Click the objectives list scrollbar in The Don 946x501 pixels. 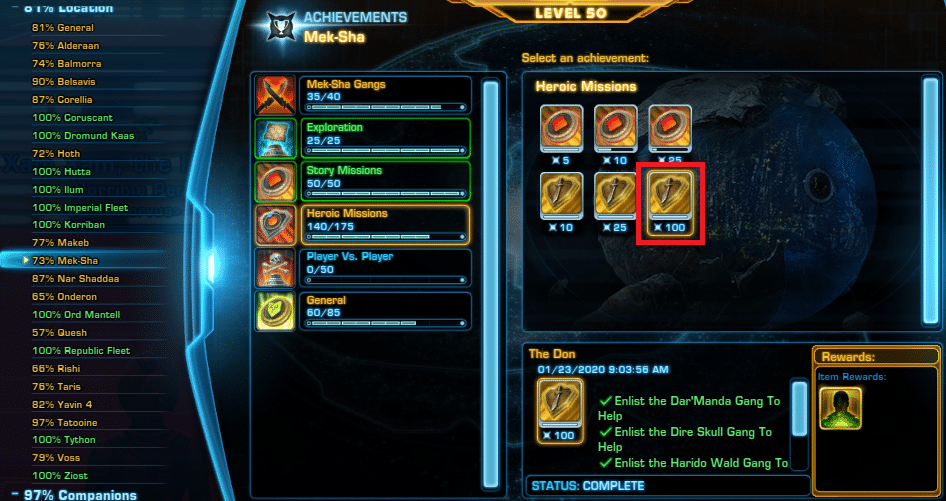pos(799,424)
